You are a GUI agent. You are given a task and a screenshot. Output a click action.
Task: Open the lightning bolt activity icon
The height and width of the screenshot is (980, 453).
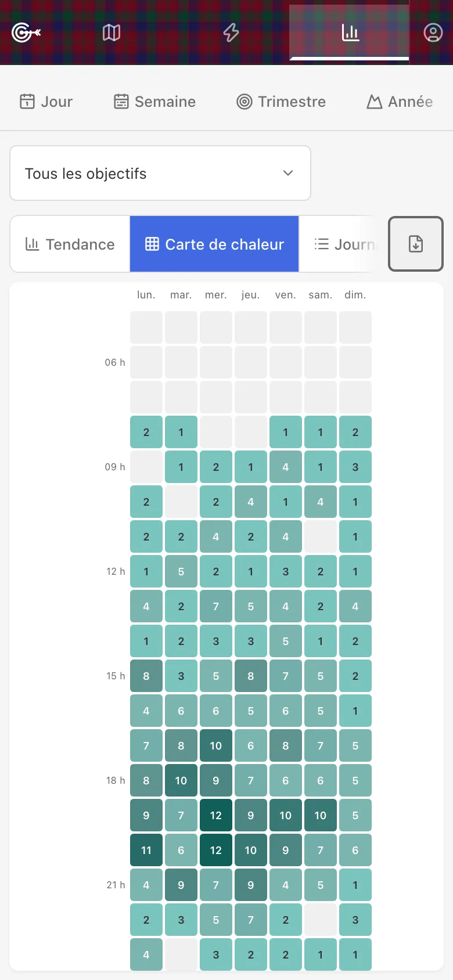(231, 33)
